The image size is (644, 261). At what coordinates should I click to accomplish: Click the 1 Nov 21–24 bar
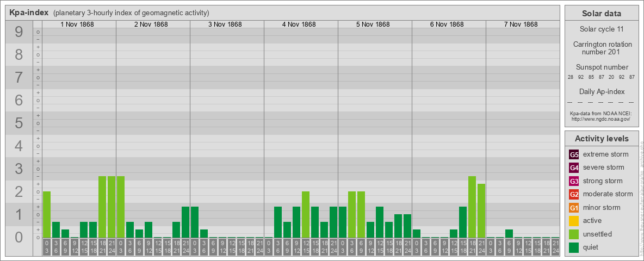click(x=112, y=207)
